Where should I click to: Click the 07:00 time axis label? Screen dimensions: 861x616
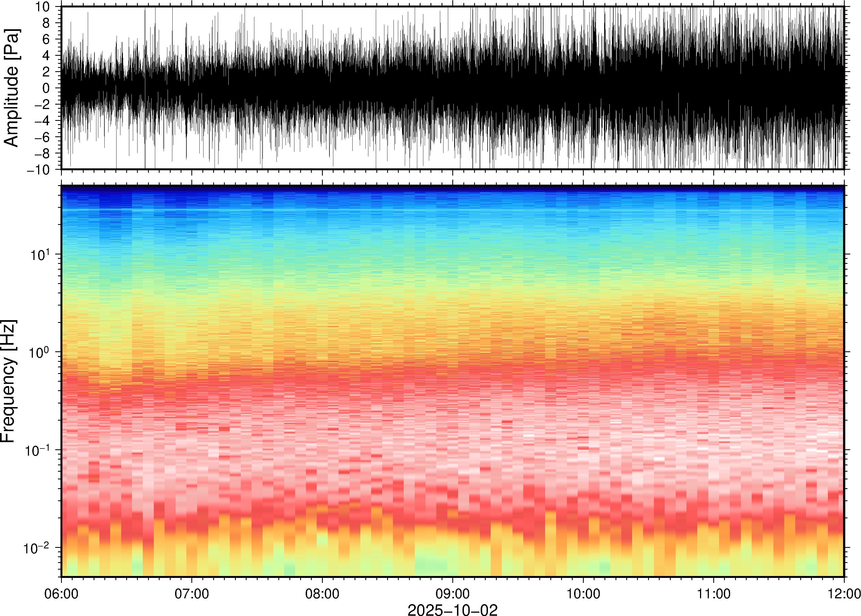coord(192,594)
